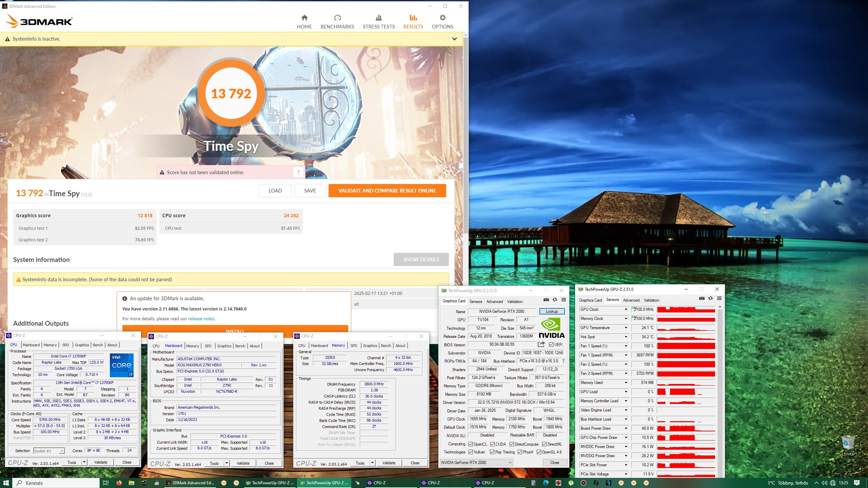Click Validate in the CPU-Z Mainboard window
Image resolution: width=868 pixels, height=488 pixels.
click(x=243, y=463)
